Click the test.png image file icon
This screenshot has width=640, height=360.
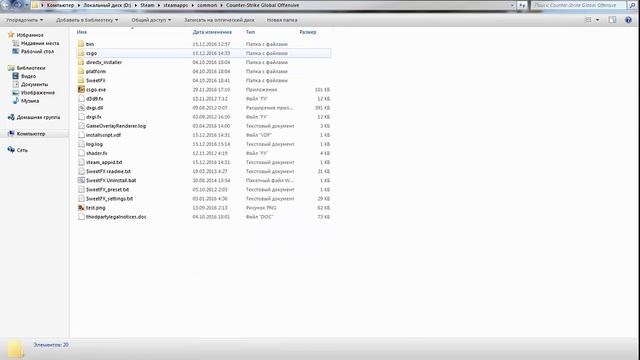tap(81, 207)
